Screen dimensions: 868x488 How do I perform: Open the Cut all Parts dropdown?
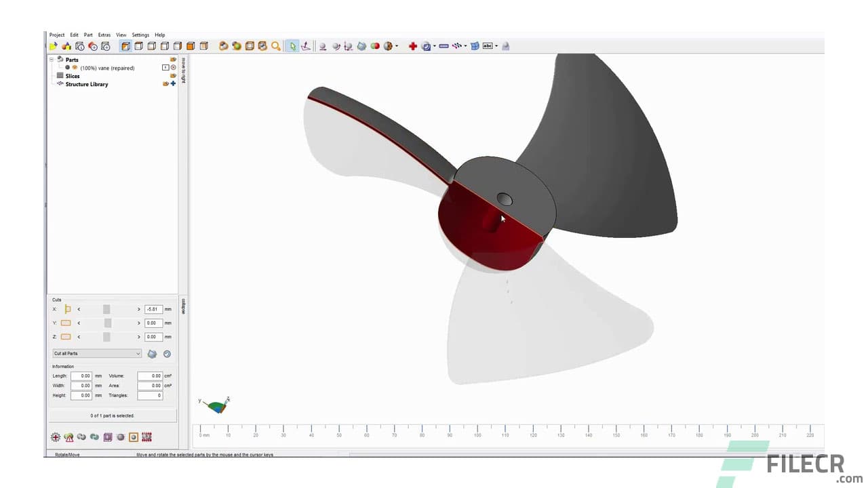pyautogui.click(x=96, y=353)
